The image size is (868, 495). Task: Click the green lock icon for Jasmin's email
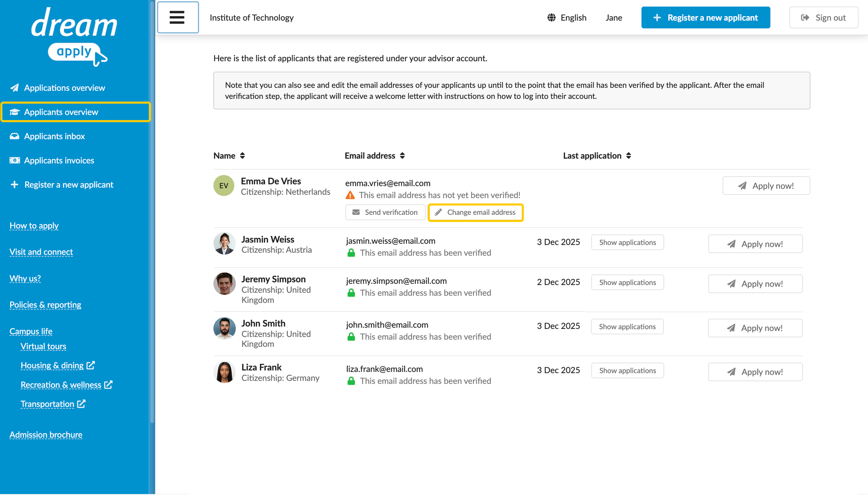351,253
